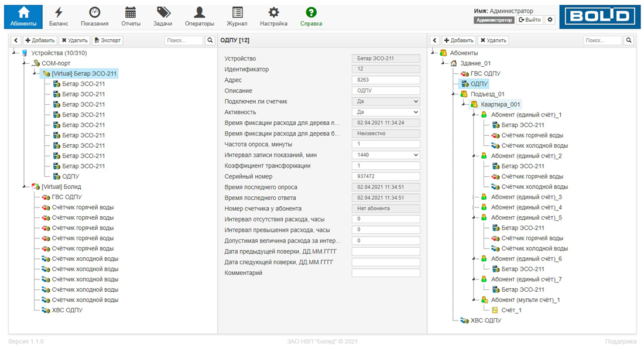Open the Операторы user icon
The height and width of the screenshot is (348, 644).
coord(200,12)
